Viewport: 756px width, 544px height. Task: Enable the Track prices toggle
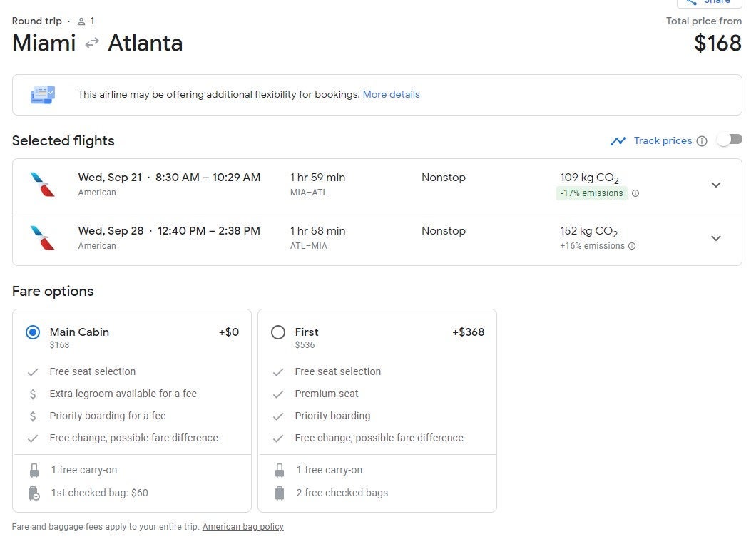click(729, 140)
